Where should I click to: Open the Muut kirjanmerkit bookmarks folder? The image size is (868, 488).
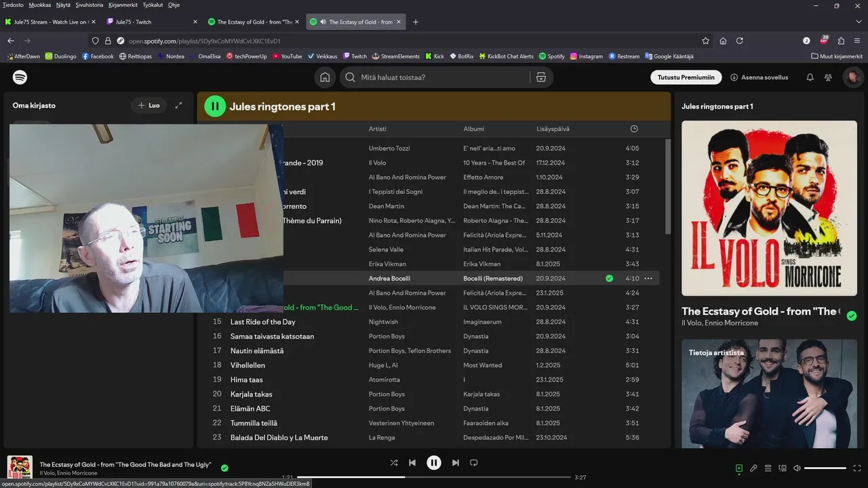pyautogui.click(x=837, y=56)
